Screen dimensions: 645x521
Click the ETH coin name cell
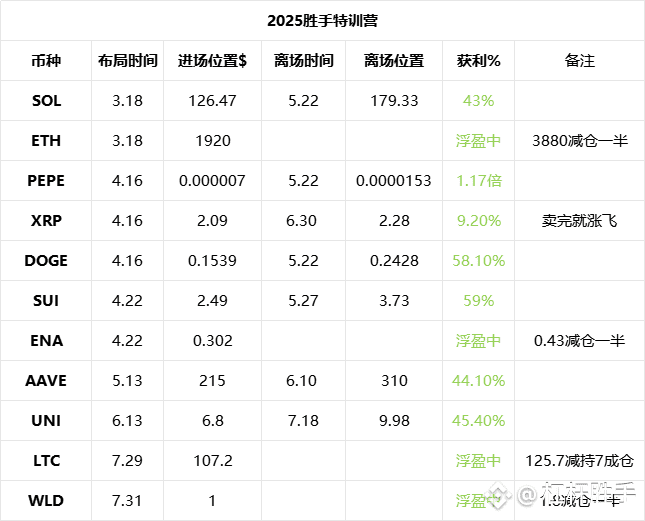tap(46, 141)
